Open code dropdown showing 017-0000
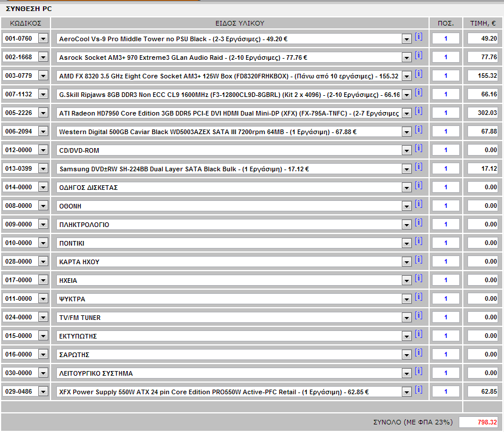 (43, 280)
